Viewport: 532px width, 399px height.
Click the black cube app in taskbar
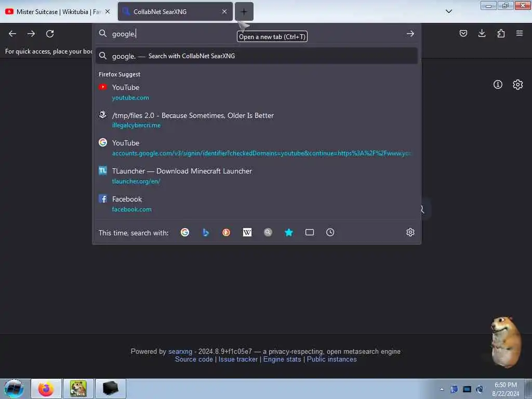[111, 389]
